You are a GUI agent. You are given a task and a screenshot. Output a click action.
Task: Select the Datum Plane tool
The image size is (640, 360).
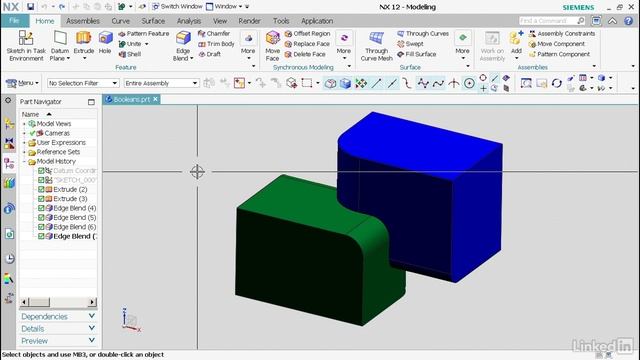coord(60,46)
